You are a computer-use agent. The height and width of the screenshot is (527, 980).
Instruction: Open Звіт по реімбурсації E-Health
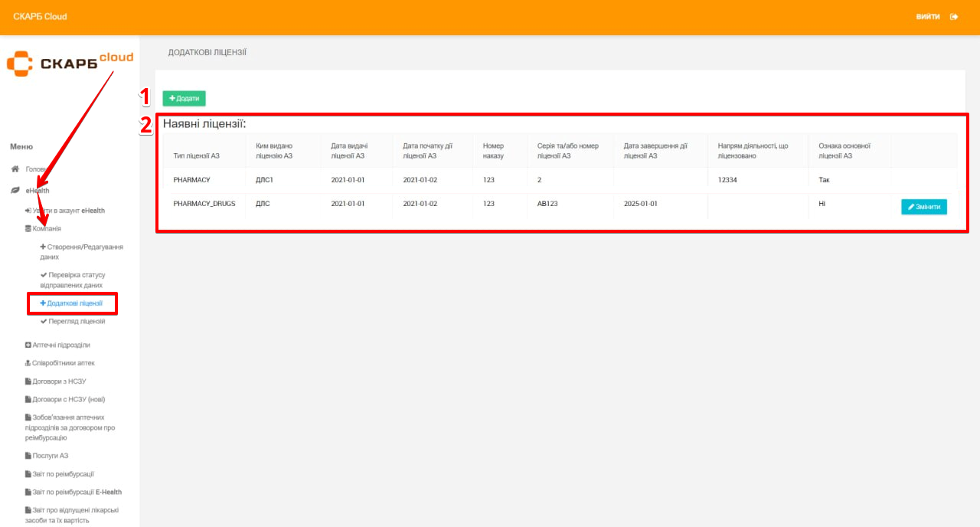[77, 492]
